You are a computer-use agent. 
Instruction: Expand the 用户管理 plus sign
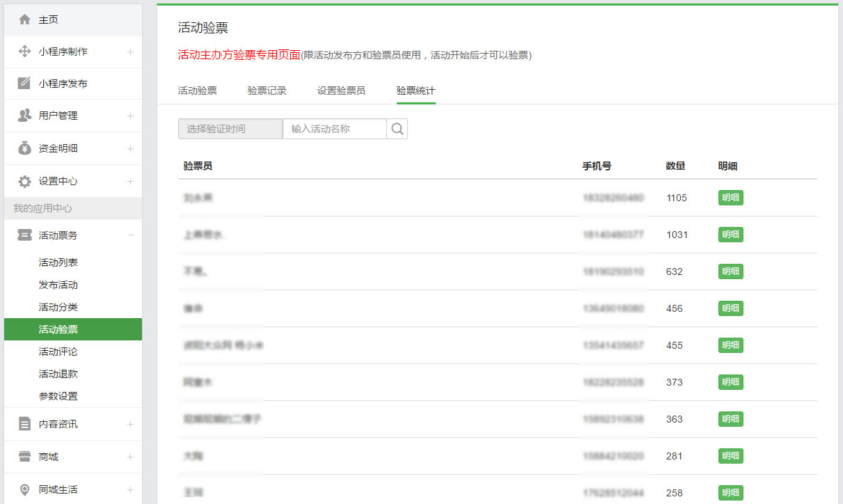[x=130, y=116]
